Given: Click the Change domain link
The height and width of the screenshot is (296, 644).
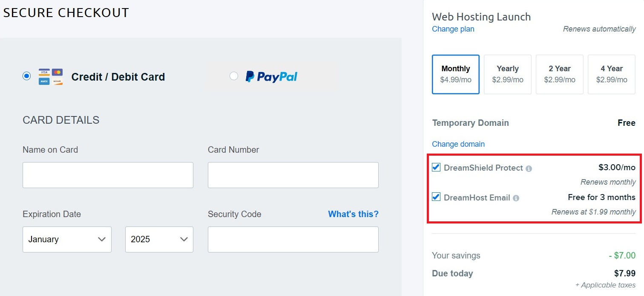Looking at the screenshot, I should coord(458,144).
